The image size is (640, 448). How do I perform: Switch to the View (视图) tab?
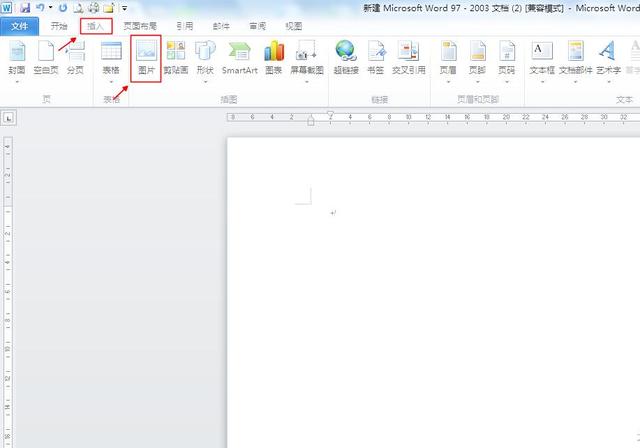pyautogui.click(x=293, y=26)
